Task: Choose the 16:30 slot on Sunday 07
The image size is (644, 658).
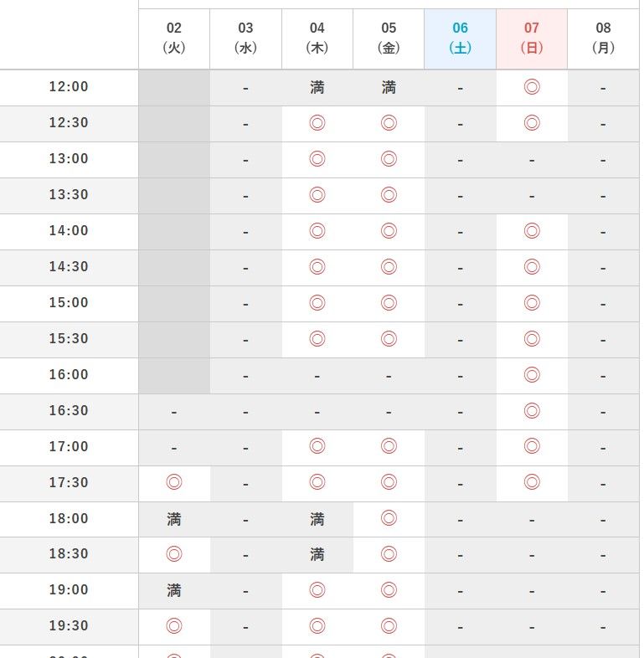Action: tap(532, 410)
